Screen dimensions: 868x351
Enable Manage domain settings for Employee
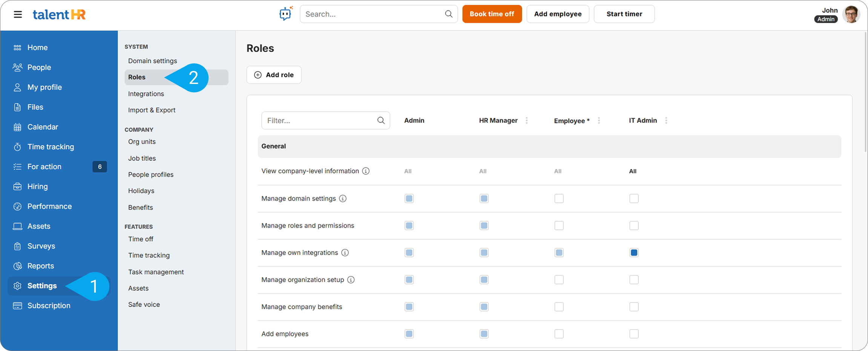559,198
